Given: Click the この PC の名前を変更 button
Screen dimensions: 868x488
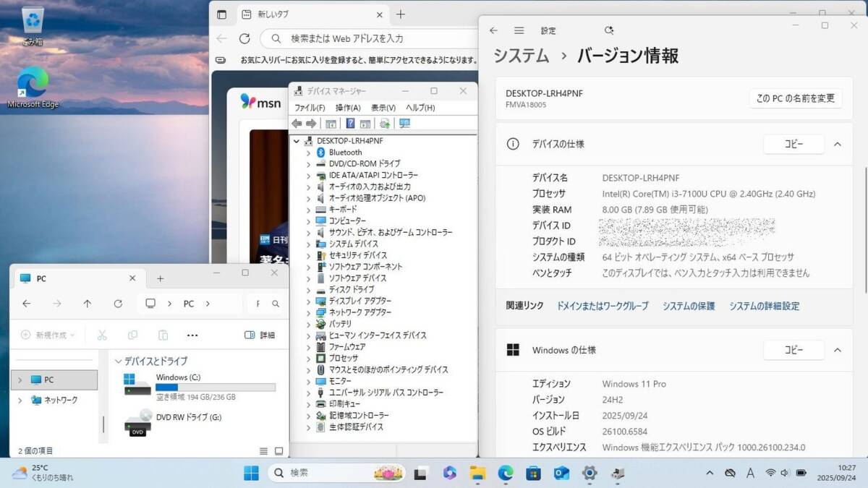Looking at the screenshot, I should click(795, 98).
